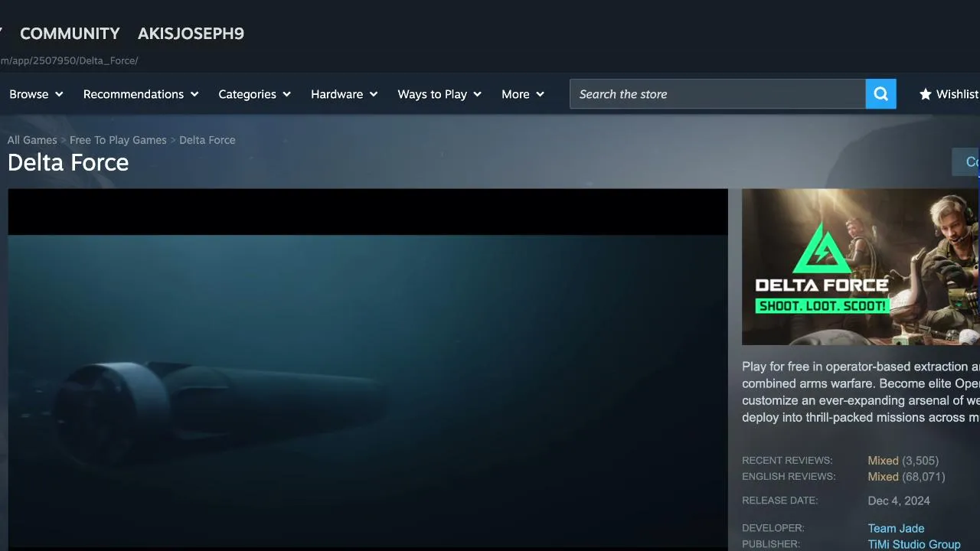Open the Free To Play Games breadcrumb
This screenshot has width=980, height=551.
pos(118,140)
